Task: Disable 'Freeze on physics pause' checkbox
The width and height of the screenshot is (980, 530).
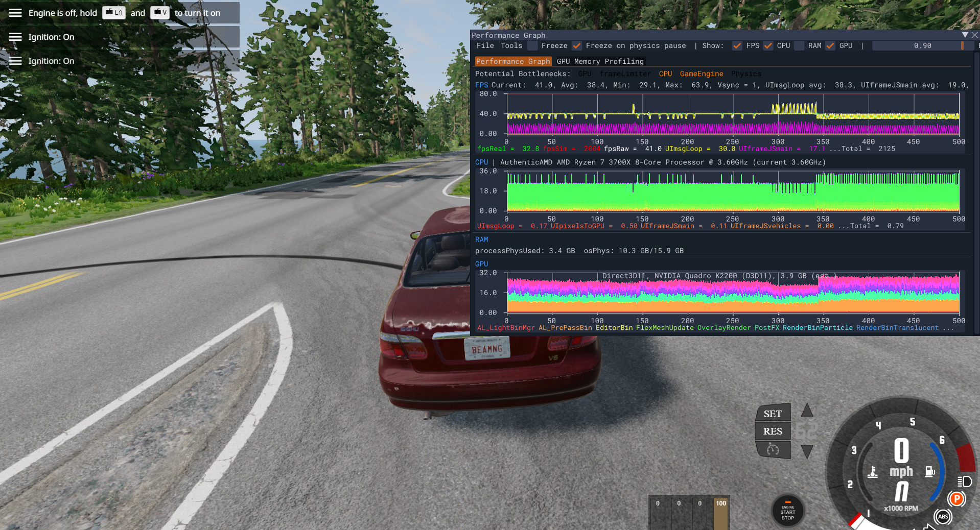Action: (x=577, y=46)
